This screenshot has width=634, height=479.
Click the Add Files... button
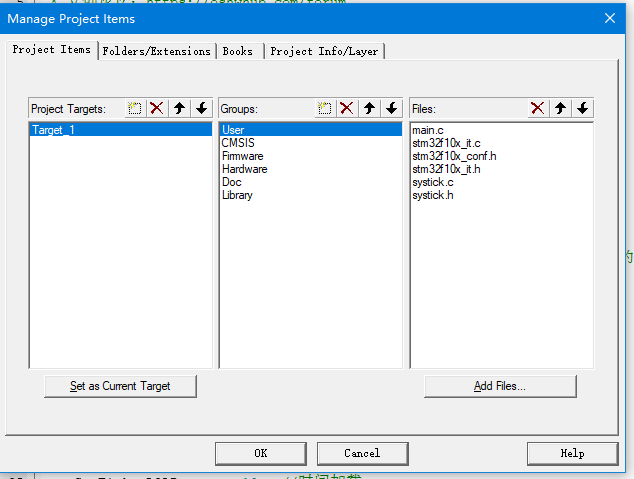coord(500,386)
